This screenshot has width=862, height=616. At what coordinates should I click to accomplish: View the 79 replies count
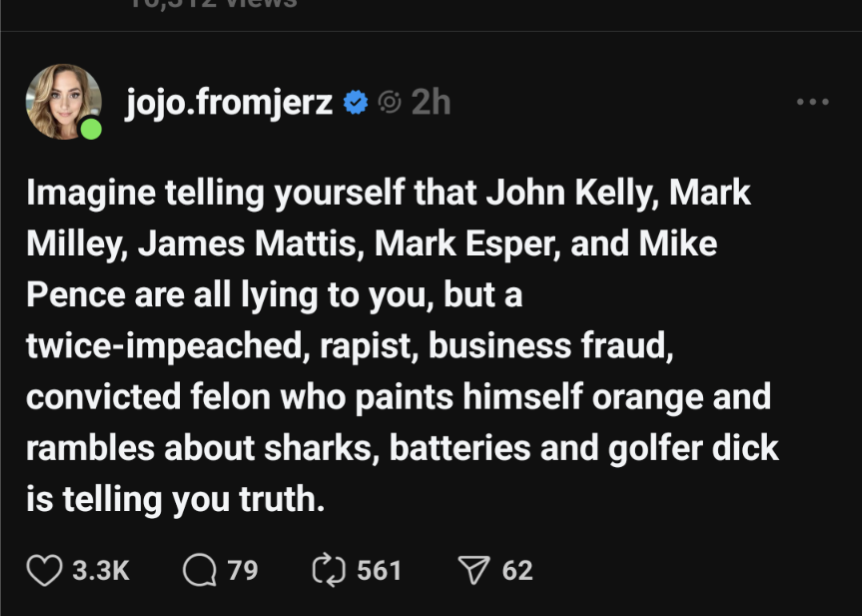(243, 570)
